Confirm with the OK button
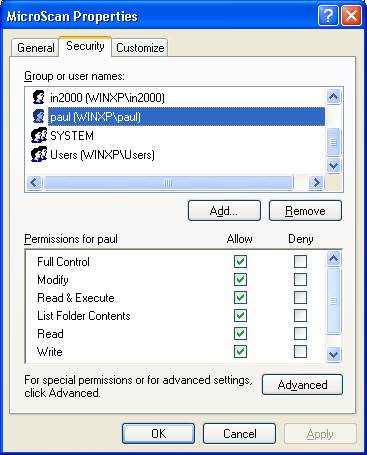This screenshot has width=367, height=455. point(158,434)
